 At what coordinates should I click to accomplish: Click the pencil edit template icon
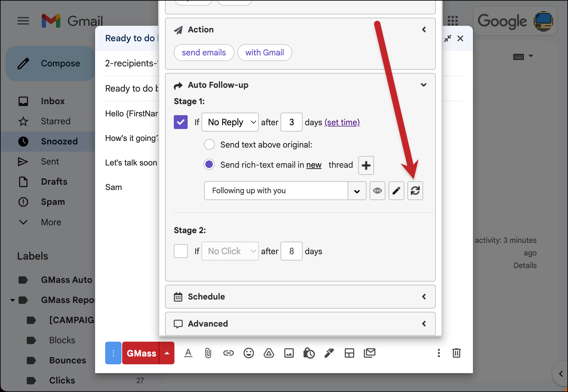click(396, 191)
